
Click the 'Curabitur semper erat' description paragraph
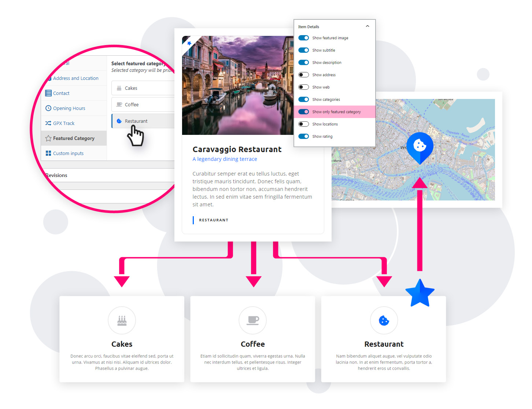point(252,189)
